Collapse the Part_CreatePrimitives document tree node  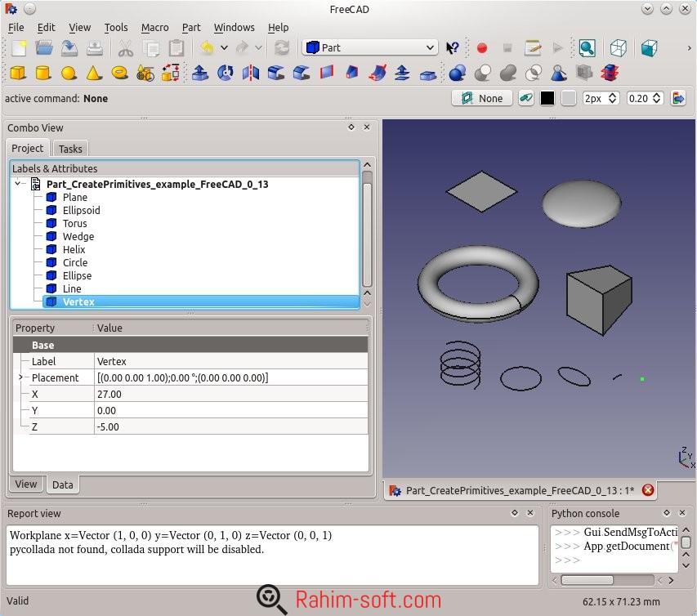[x=18, y=184]
